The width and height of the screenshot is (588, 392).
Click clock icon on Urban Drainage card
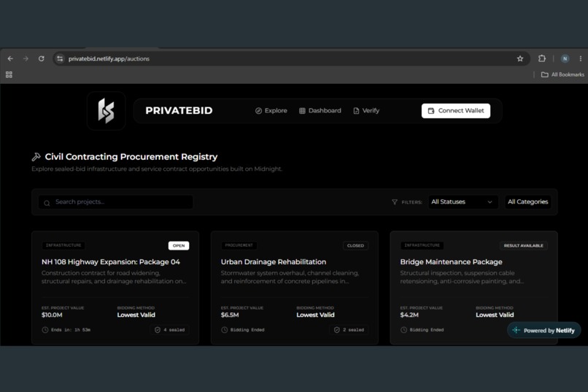click(x=224, y=330)
